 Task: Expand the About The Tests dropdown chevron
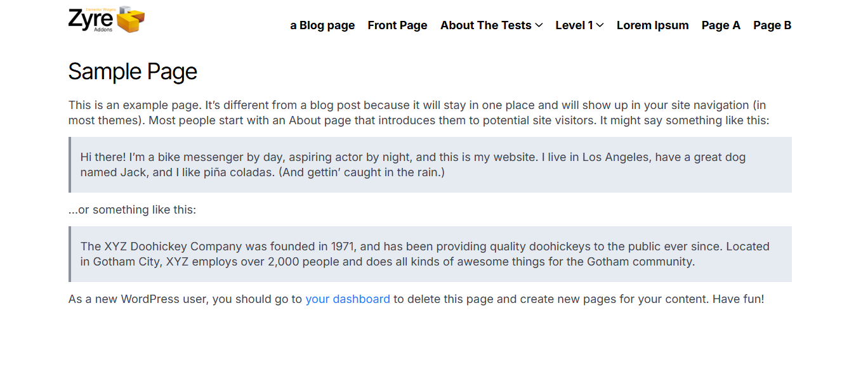pos(539,25)
